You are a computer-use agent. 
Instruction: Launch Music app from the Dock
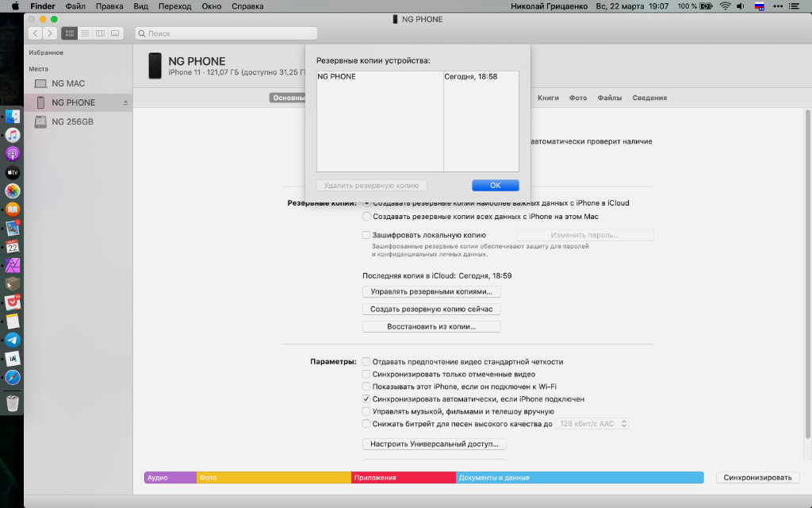tap(13, 135)
